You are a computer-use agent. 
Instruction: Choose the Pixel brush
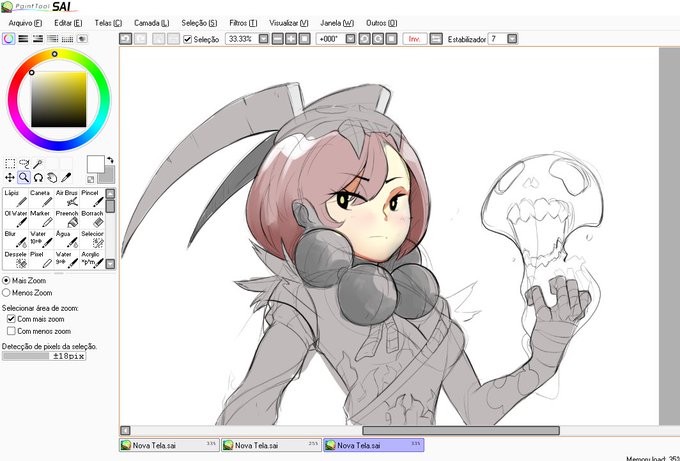coord(41,259)
